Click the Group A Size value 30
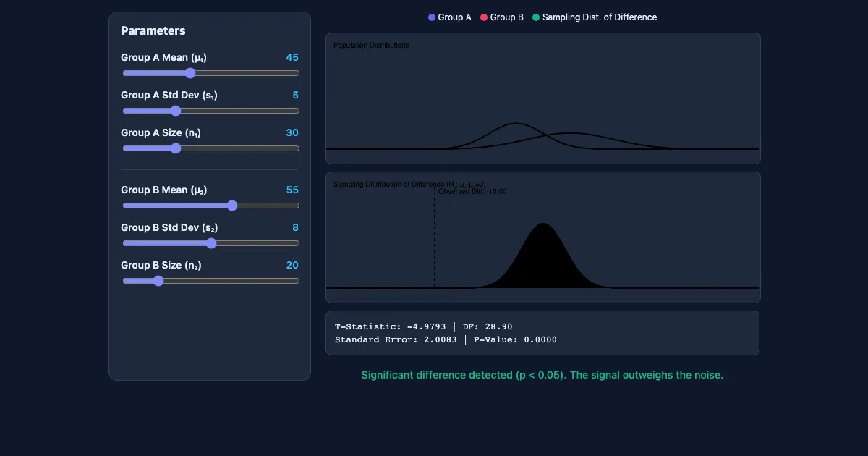Image resolution: width=868 pixels, height=456 pixels. click(292, 132)
